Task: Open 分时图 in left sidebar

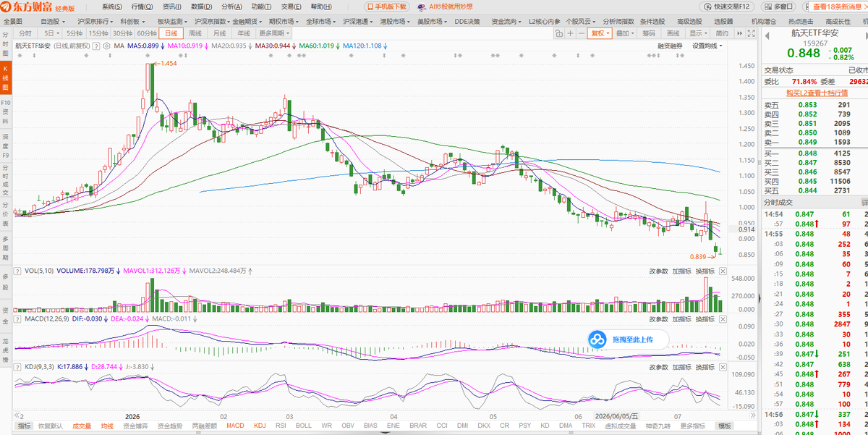Action: [x=5, y=45]
